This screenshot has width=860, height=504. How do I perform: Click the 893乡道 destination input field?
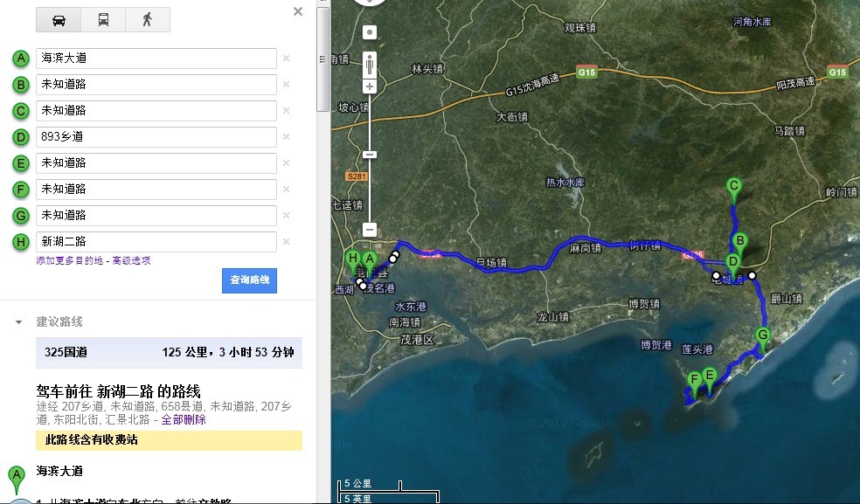pos(156,137)
